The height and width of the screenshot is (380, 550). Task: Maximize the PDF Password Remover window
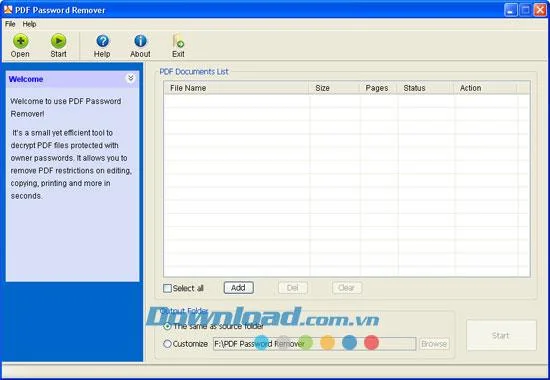click(525, 10)
